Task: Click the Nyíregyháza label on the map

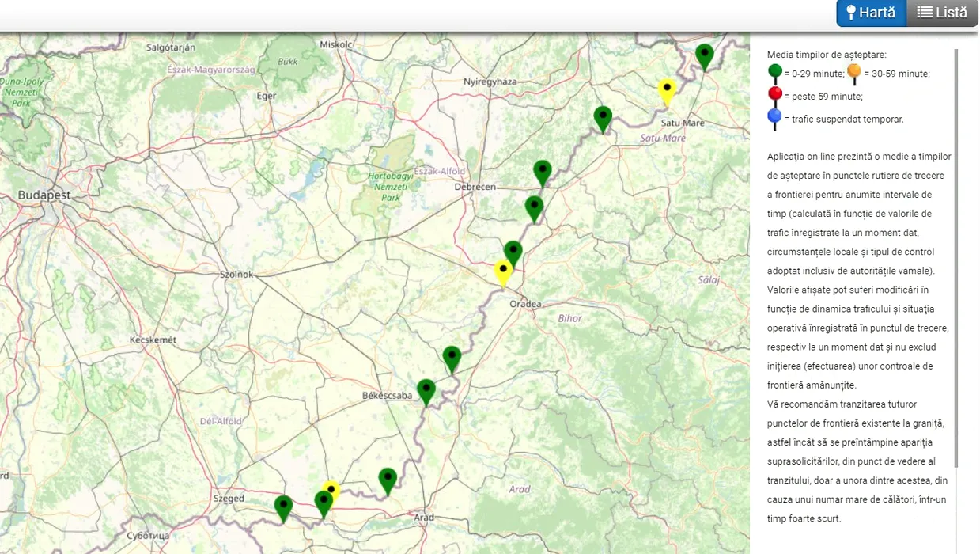Action: coord(490,82)
